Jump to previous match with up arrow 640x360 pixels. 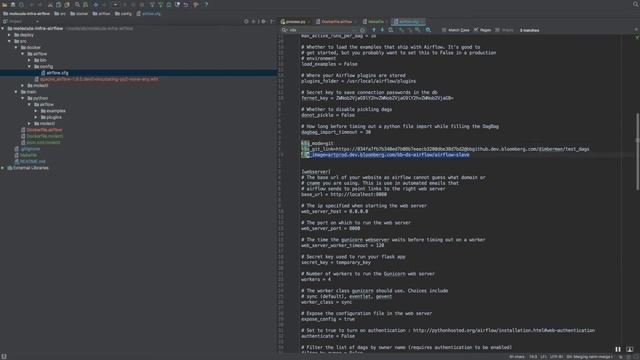pyautogui.click(x=373, y=30)
